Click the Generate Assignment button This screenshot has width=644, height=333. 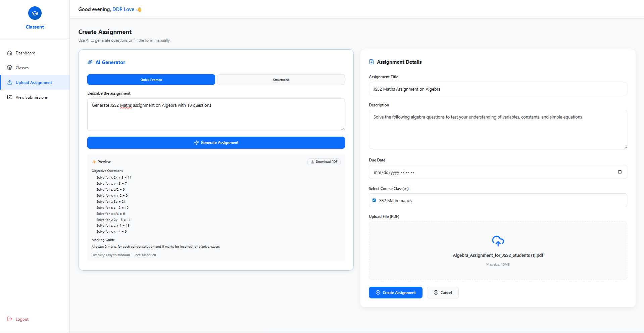[x=216, y=143]
